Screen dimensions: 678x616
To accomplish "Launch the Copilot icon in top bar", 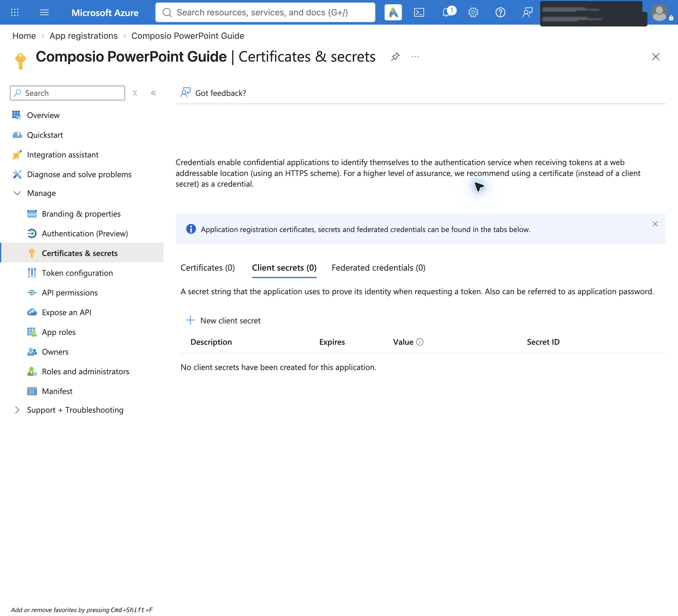I will pos(393,13).
